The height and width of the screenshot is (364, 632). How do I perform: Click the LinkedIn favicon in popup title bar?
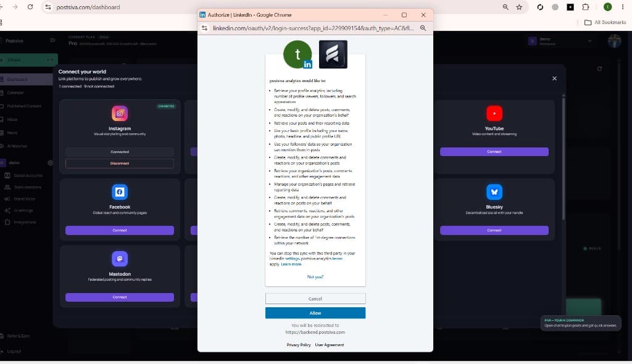coord(202,15)
